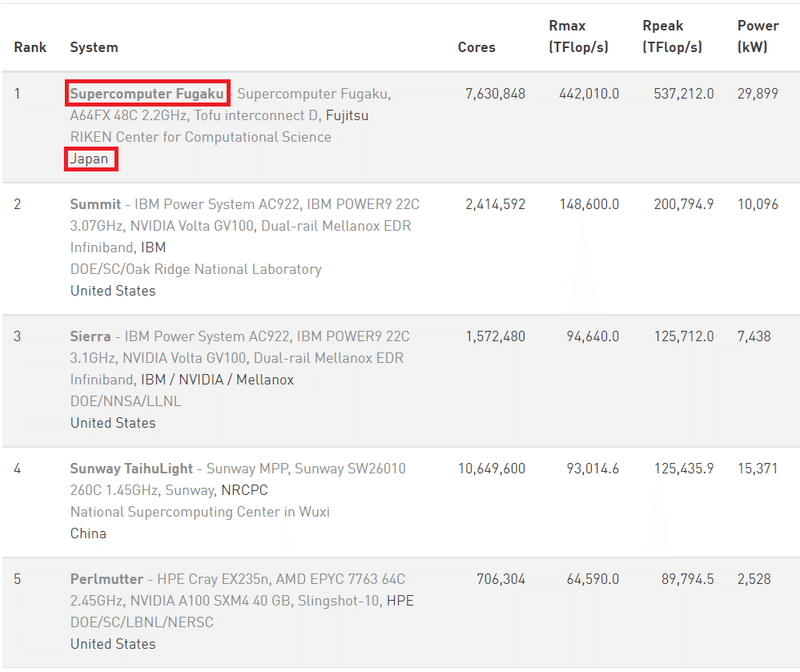Click IBM / NVIDIA / Mellanox vendor text
Viewport: 800px width, 672px height.
click(x=217, y=380)
